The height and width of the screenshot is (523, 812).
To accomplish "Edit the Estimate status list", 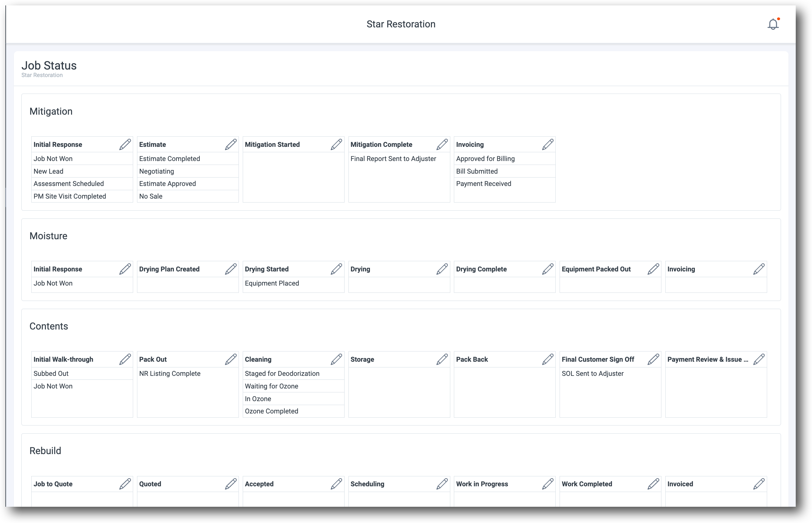I will [230, 144].
